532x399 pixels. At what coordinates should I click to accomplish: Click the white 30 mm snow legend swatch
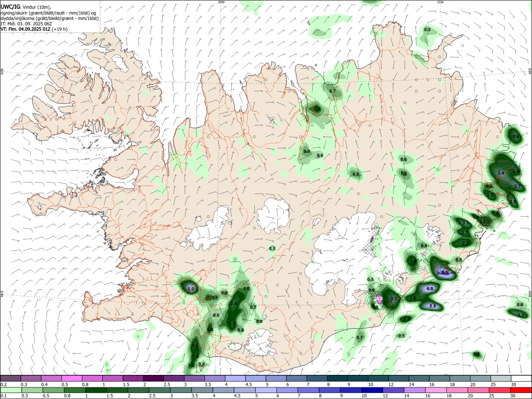pyautogui.click(x=521, y=378)
